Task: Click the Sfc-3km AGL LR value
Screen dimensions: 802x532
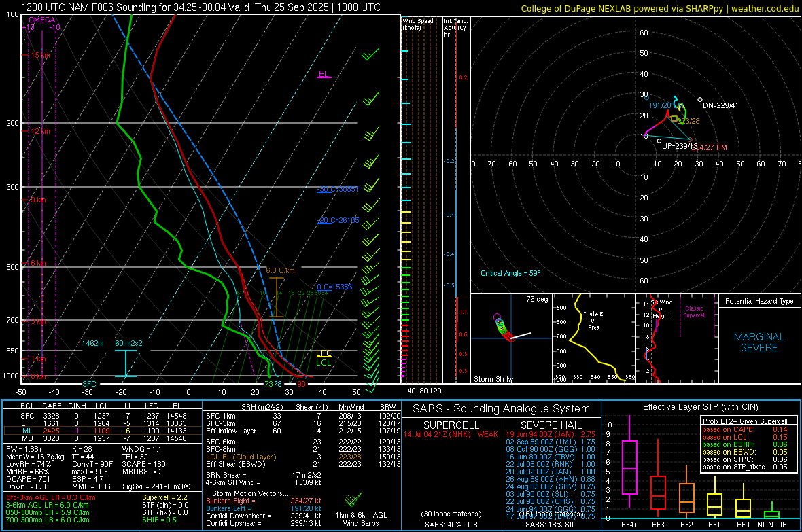Action: click(51, 497)
